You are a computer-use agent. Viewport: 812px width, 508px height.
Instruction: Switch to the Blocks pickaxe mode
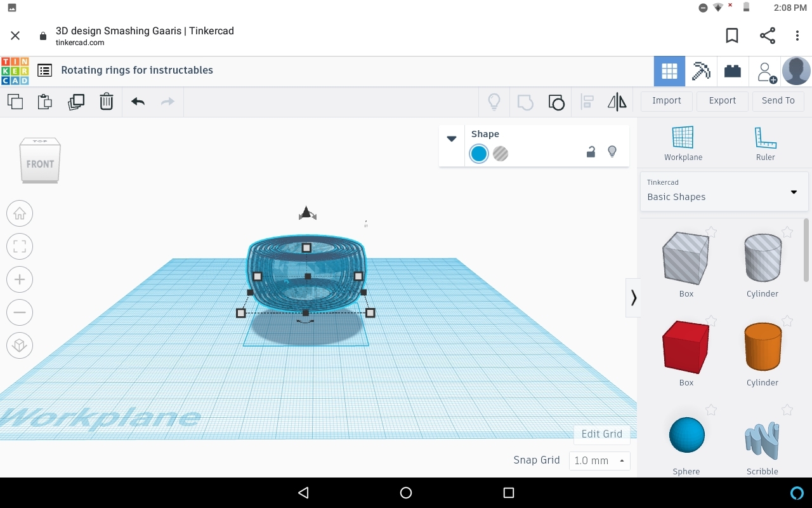pos(701,71)
